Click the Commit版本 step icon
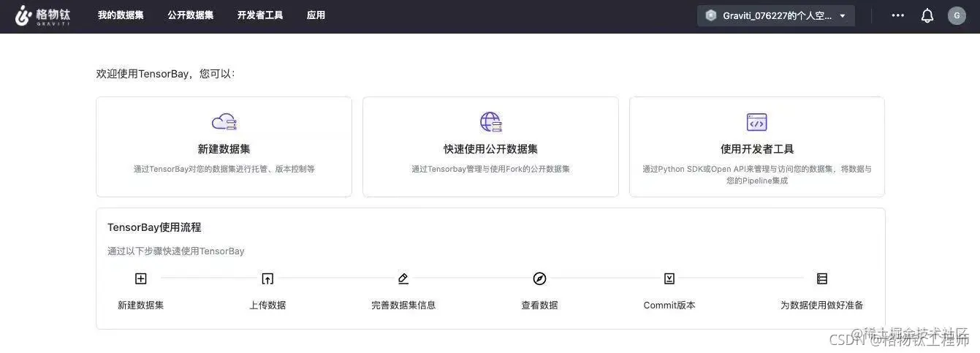The height and width of the screenshot is (353, 980). [669, 278]
